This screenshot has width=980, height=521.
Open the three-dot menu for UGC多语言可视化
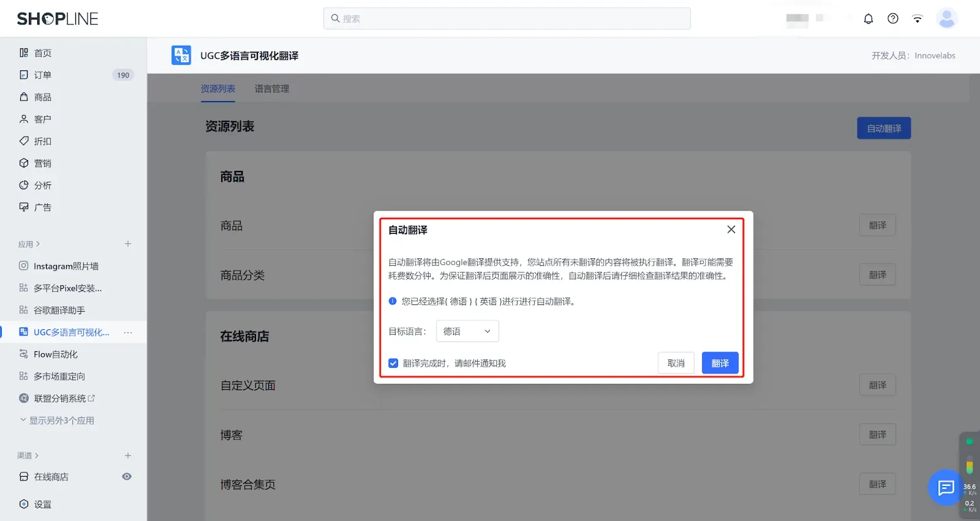[128, 332]
